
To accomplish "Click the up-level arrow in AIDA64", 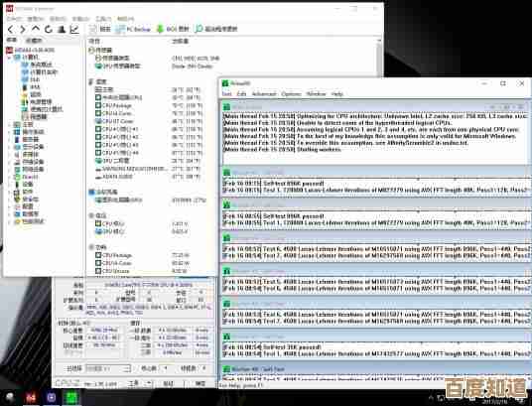I will tap(36, 30).
